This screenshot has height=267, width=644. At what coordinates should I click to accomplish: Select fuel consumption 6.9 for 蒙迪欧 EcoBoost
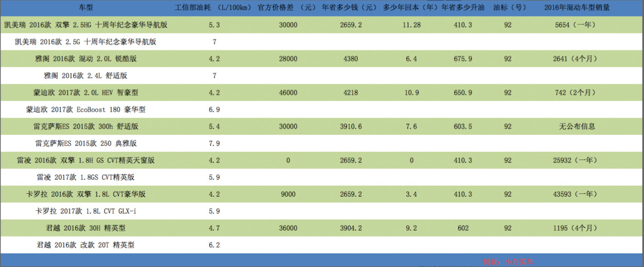[x=214, y=110]
